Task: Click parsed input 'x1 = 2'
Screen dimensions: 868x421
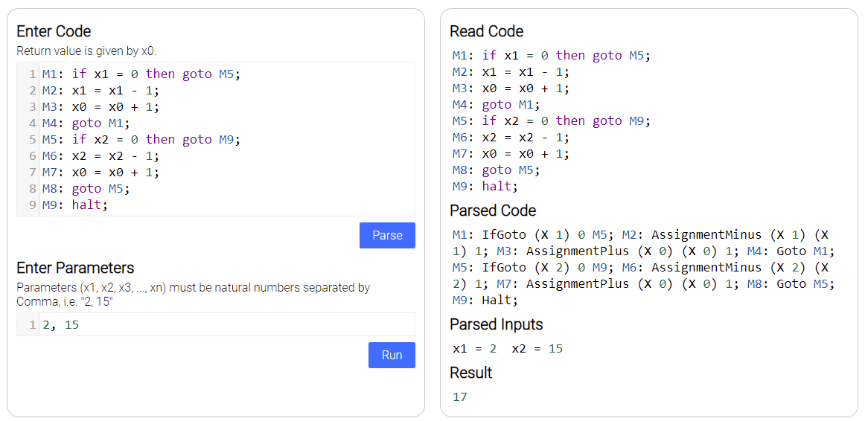Action: (x=474, y=349)
